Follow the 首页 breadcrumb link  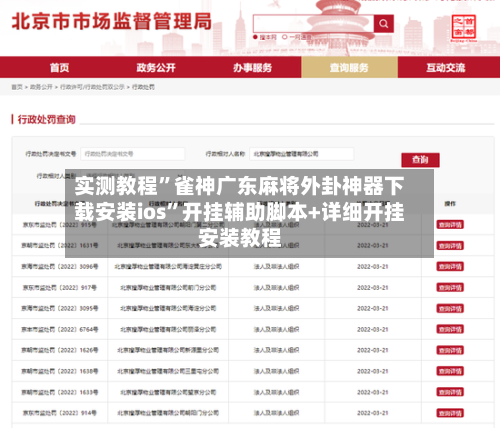17,87
